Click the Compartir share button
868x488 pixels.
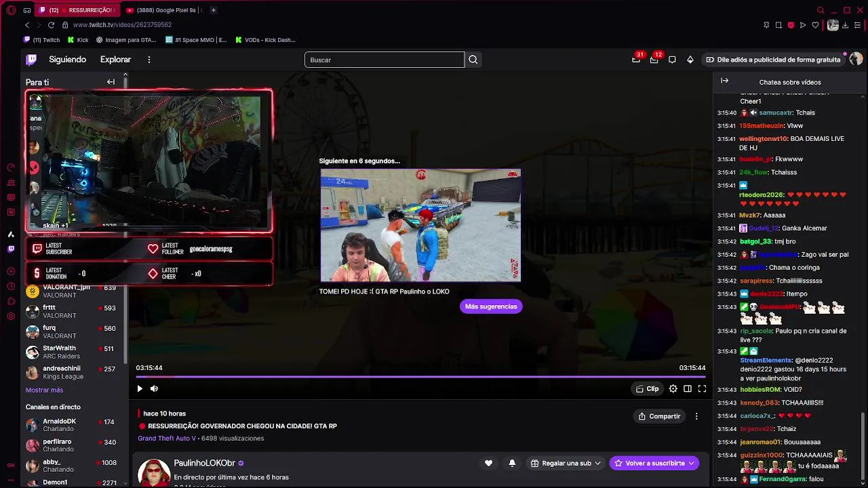click(659, 416)
